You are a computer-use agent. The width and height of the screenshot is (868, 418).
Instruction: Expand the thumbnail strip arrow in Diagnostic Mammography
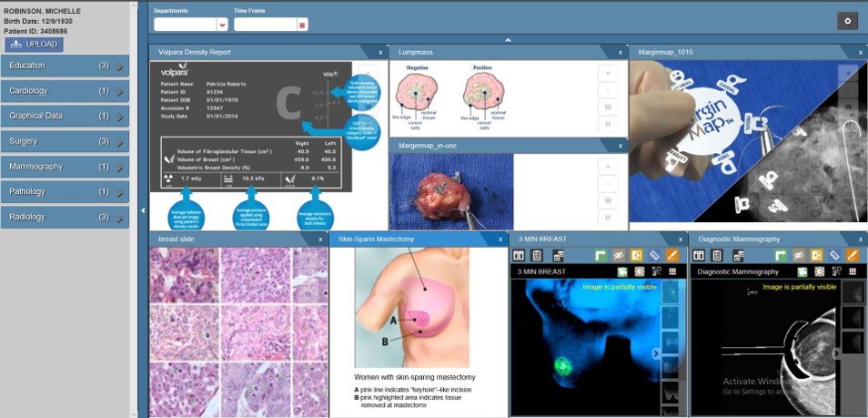tap(837, 352)
